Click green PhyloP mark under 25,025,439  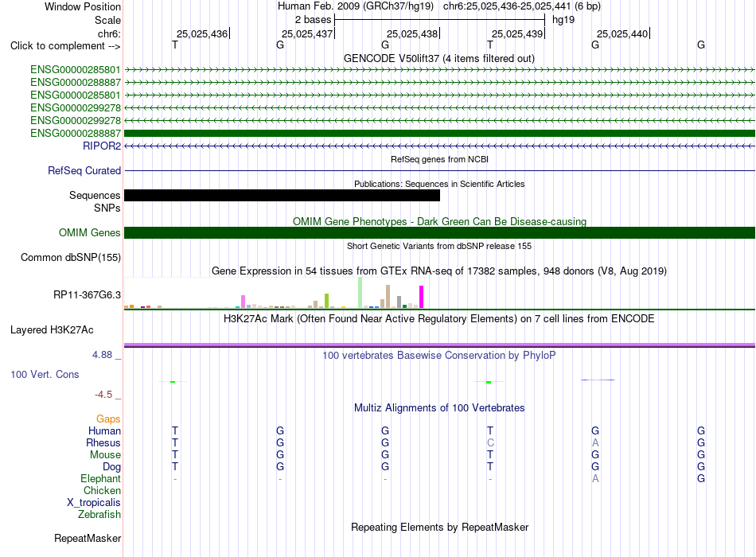489,382
